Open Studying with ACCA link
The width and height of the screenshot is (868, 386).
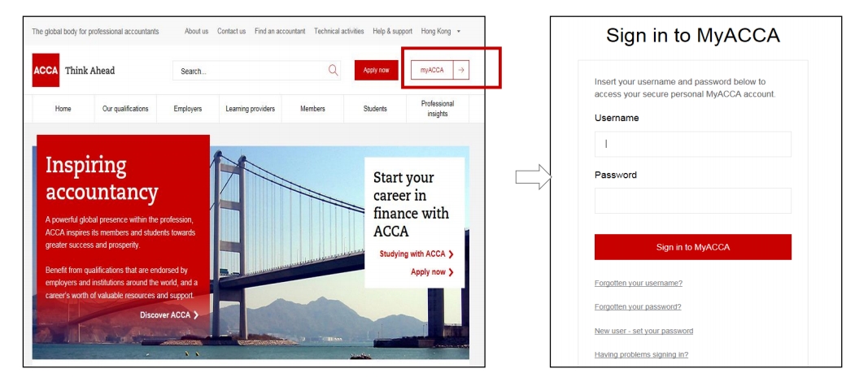416,254
